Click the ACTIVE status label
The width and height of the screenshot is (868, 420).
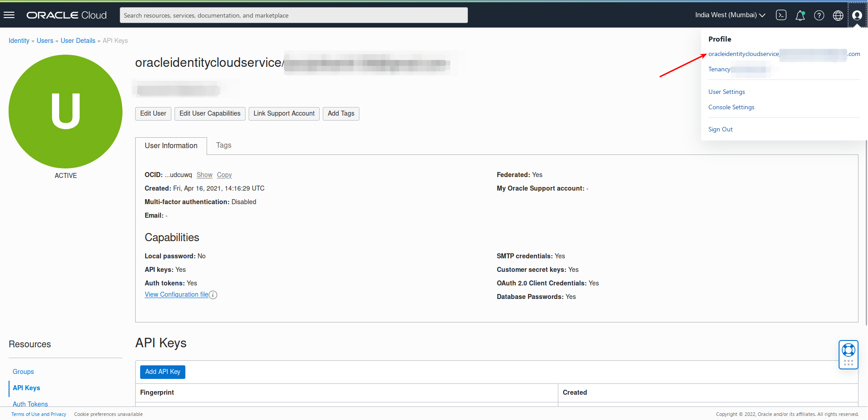click(66, 176)
